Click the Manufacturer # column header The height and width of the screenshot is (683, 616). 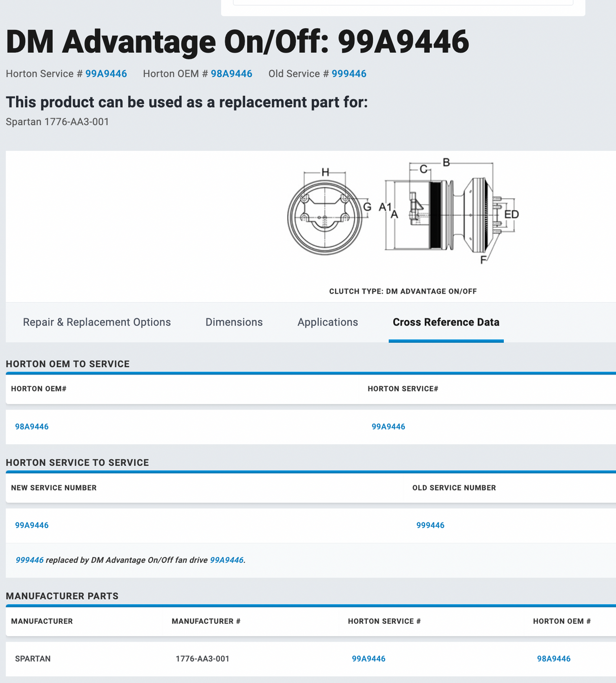(206, 621)
